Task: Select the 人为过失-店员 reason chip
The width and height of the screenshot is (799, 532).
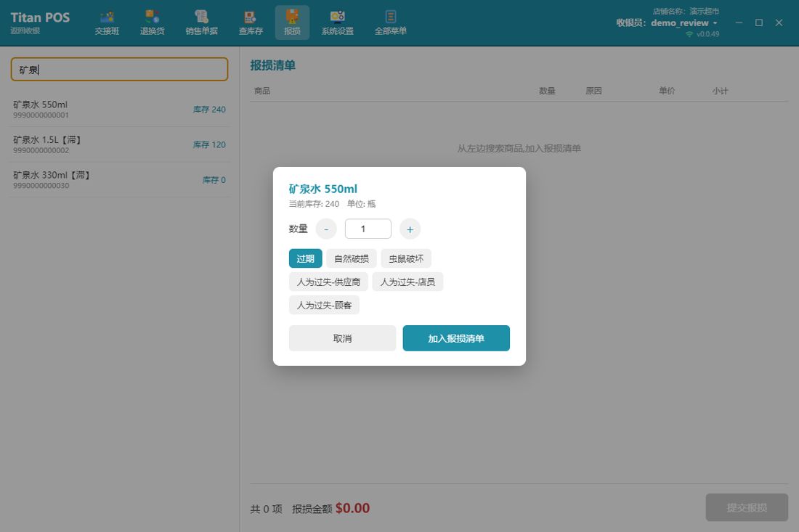Action: [407, 282]
